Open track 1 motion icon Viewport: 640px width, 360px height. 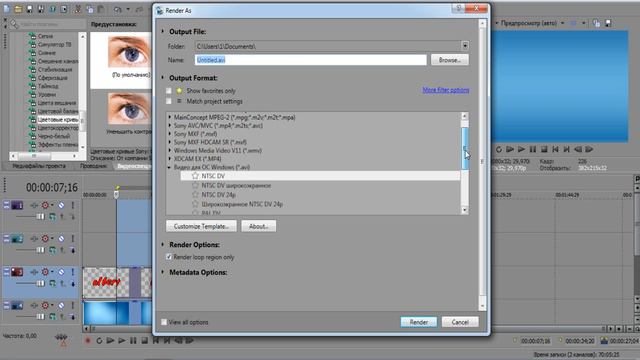[x=34, y=205]
